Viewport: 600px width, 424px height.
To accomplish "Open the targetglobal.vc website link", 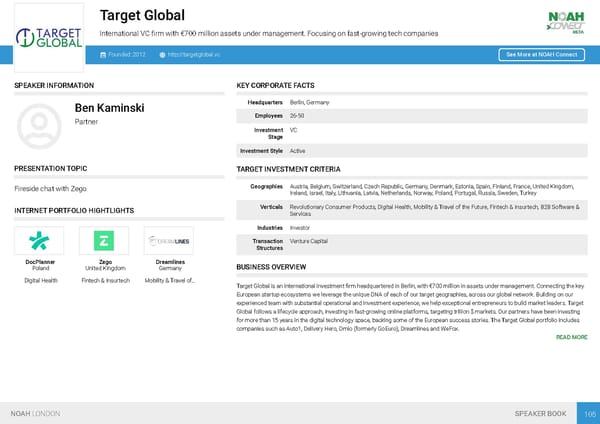I will (x=195, y=55).
